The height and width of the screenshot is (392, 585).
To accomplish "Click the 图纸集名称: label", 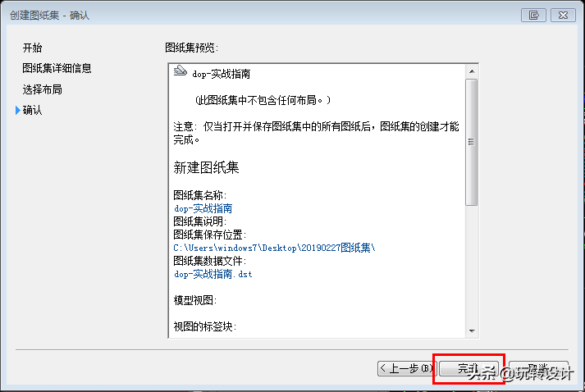I will point(200,195).
